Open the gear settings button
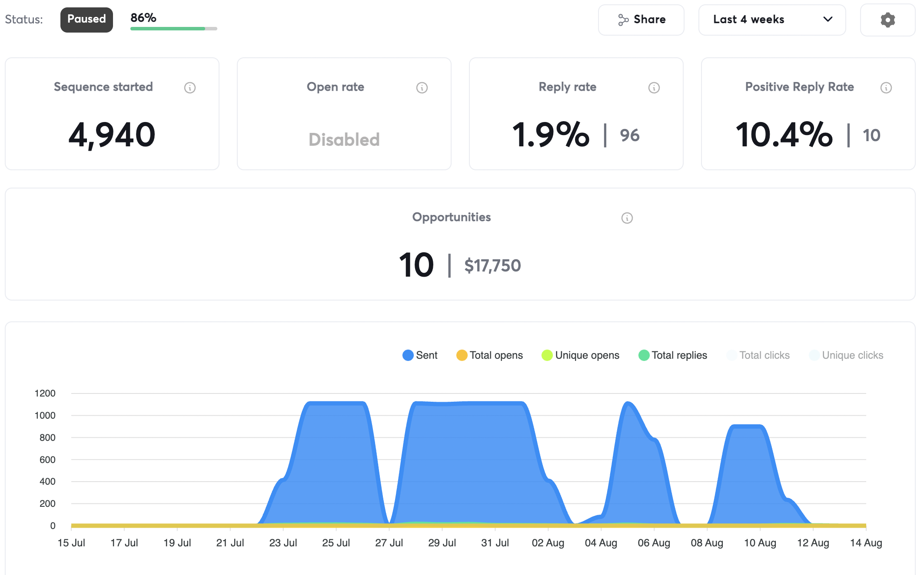 887,20
